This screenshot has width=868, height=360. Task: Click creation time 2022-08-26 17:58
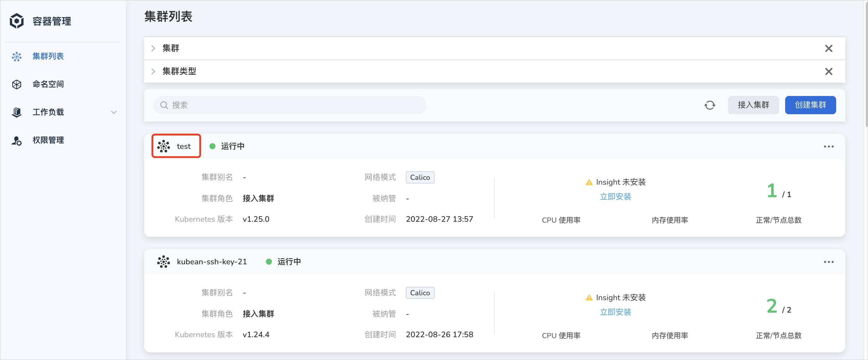[439, 335]
